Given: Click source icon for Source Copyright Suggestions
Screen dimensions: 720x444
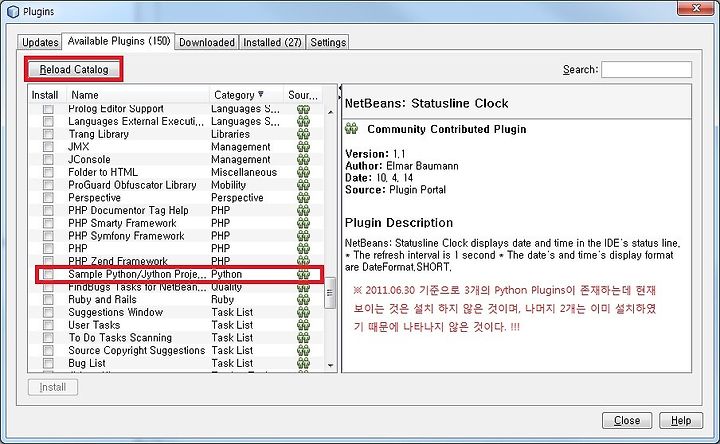Looking at the screenshot, I should pyautogui.click(x=304, y=350).
